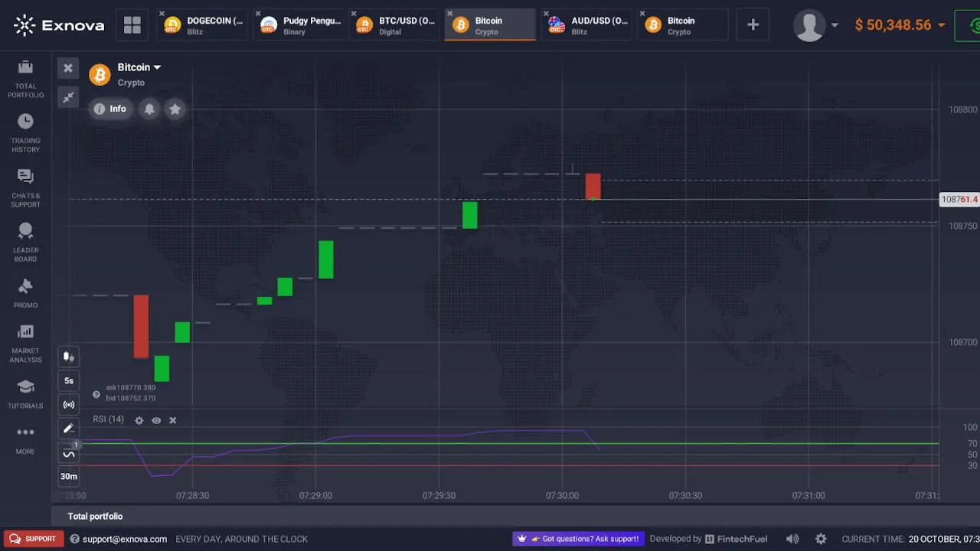Close the Bitcoin chart panel

pos(68,68)
